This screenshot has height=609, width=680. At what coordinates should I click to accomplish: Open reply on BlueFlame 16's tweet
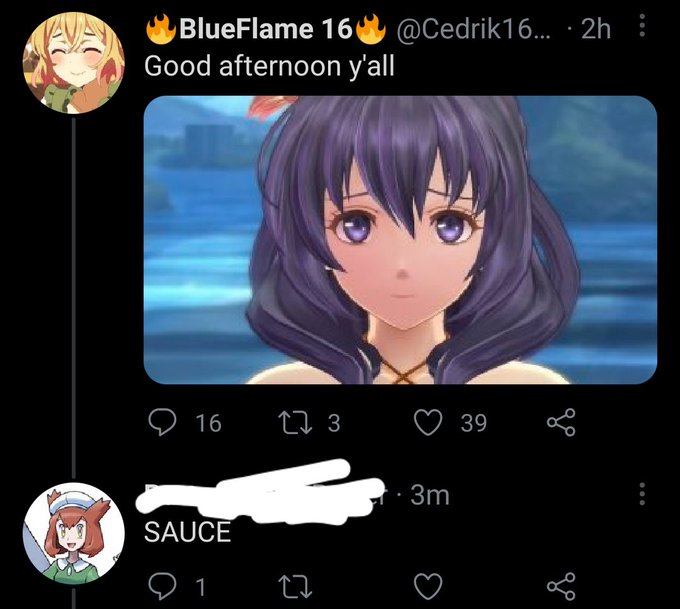[162, 422]
